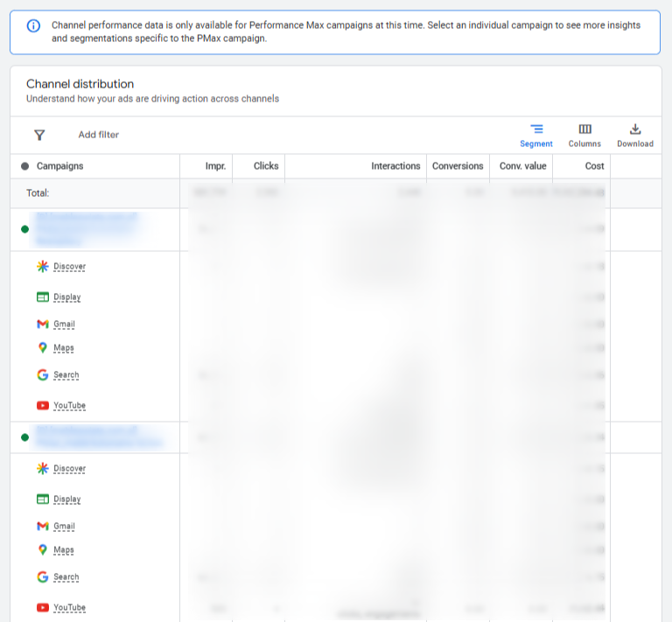Click Maps pin icon under the second campaign
Viewport: 672px width, 622px height.
point(42,549)
